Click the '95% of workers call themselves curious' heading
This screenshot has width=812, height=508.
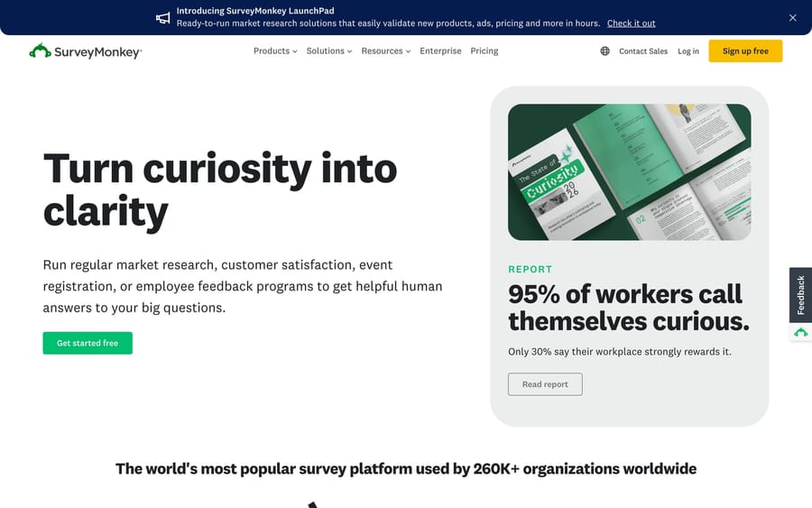[629, 308]
